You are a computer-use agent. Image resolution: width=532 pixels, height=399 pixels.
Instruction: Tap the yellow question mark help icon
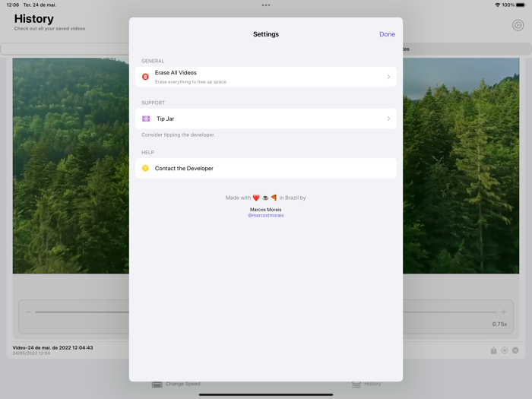pyautogui.click(x=145, y=169)
